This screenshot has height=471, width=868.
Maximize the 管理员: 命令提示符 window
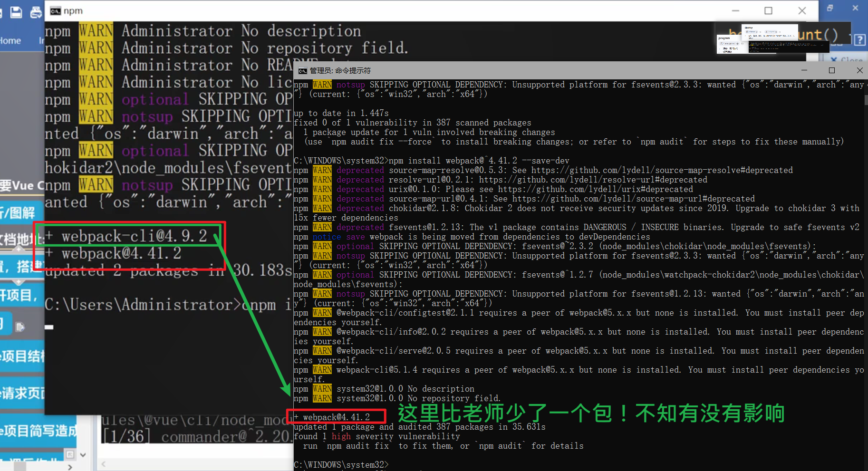coord(831,70)
